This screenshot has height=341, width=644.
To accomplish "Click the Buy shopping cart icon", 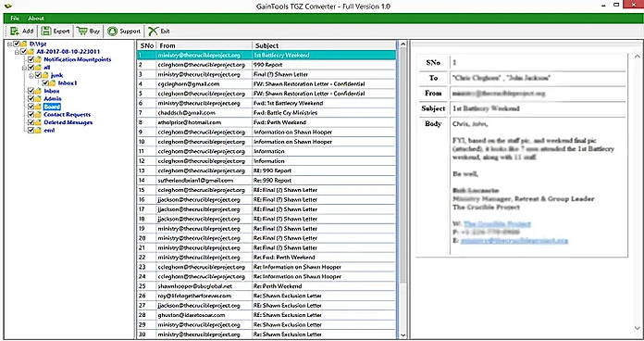I will [81, 31].
